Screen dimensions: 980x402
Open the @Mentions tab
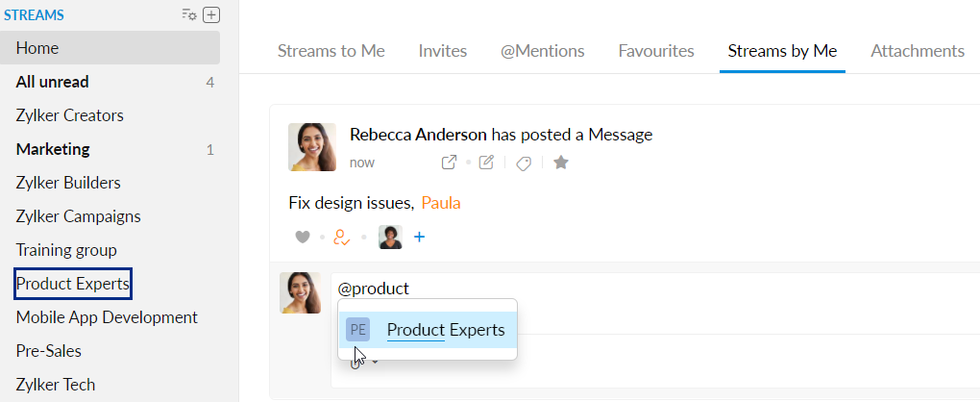click(x=543, y=51)
